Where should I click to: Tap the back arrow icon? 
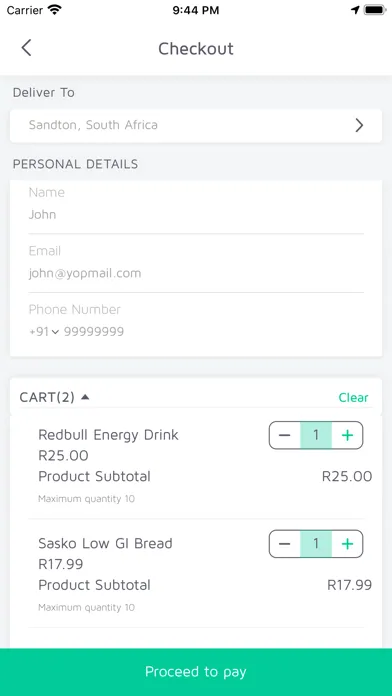(26, 47)
